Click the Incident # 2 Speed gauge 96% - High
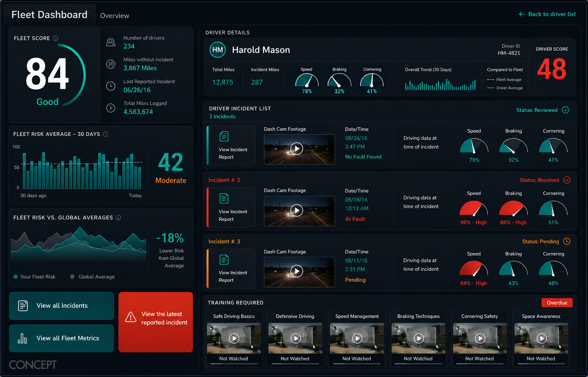 tap(474, 208)
